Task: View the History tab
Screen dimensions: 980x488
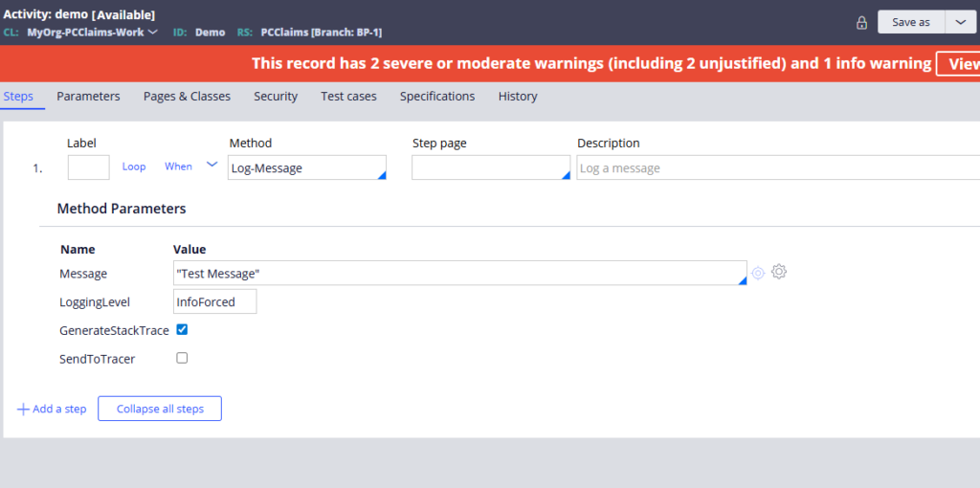Action: 518,97
